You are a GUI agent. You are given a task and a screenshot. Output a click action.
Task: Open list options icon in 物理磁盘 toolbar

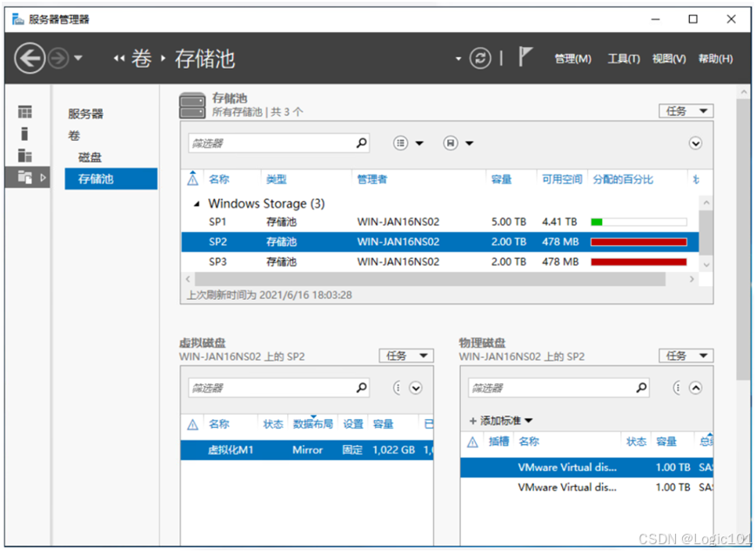tap(677, 388)
